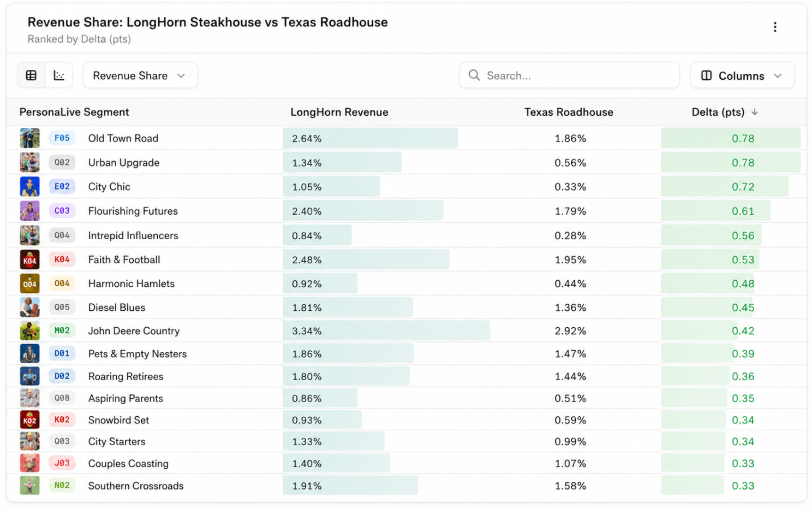Select the Diesel Blues segment name
Screen dimensions: 812x508
[117, 308]
